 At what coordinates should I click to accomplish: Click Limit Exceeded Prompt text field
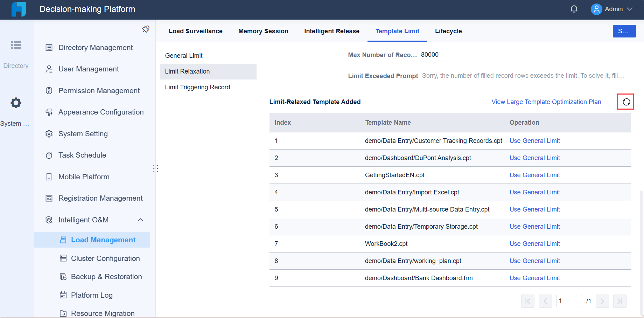pyautogui.click(x=524, y=76)
